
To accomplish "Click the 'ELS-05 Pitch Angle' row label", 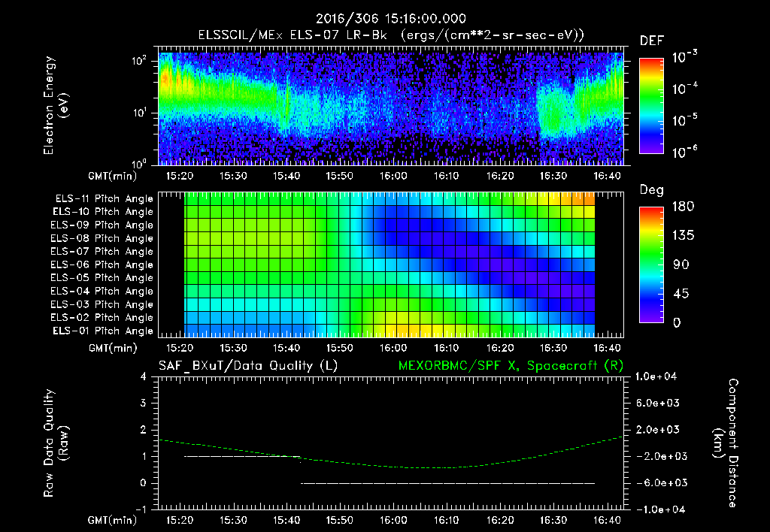I will 102,278.
